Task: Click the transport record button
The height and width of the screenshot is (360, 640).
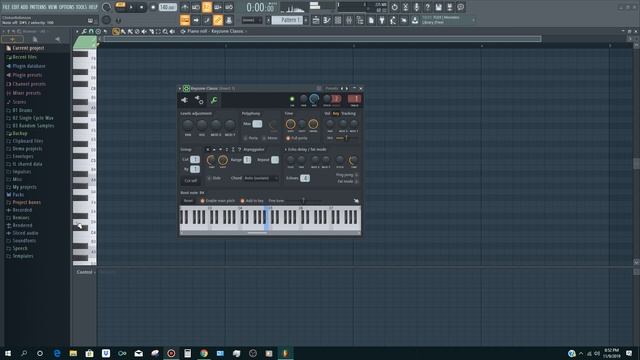Action: (x=153, y=7)
